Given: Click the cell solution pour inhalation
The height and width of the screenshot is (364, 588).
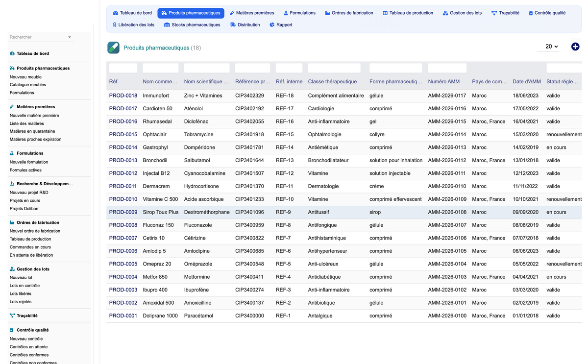Looking at the screenshot, I should 396,160.
